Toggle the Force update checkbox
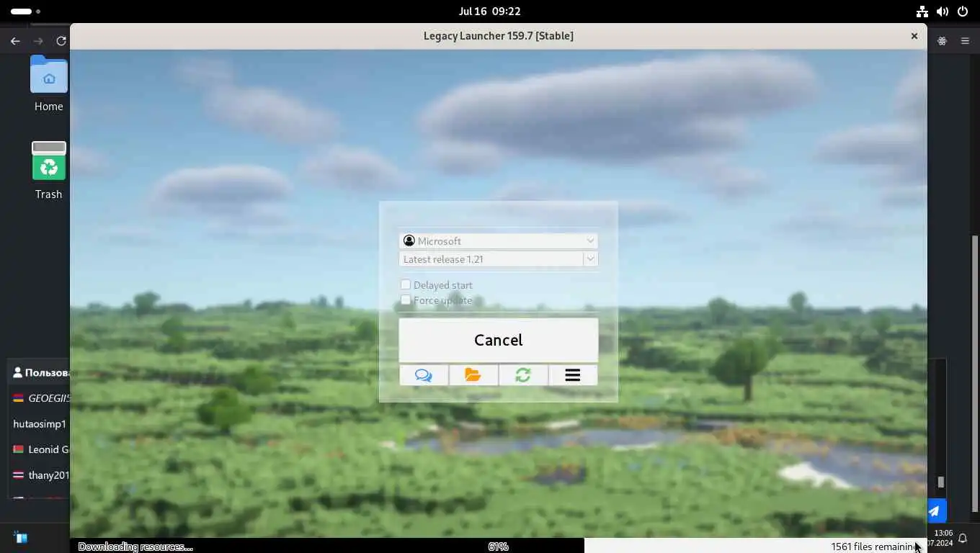 pos(406,300)
